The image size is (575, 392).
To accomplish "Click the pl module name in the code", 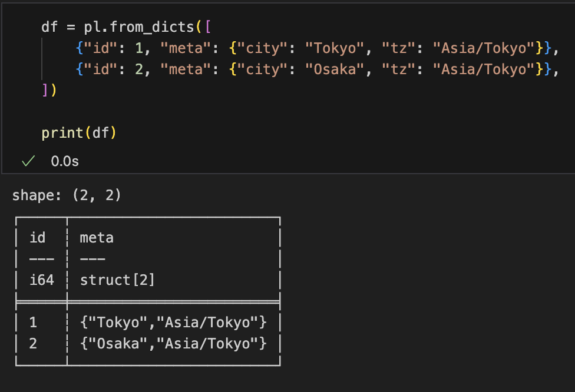I will 92,27.
